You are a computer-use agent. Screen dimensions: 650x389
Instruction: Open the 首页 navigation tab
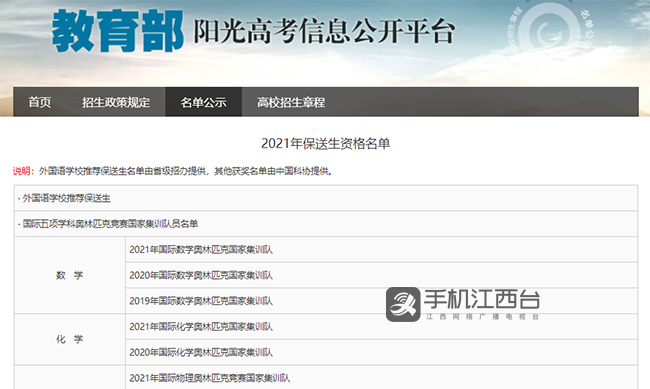point(40,102)
